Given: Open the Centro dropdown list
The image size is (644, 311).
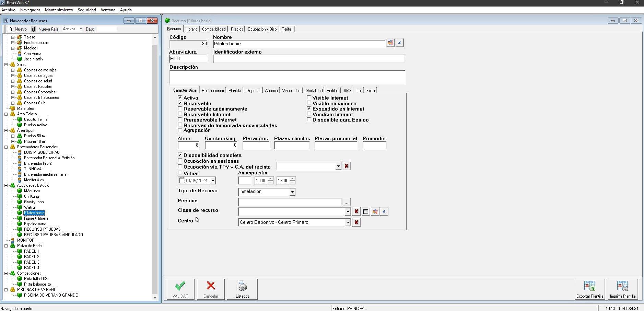Looking at the screenshot, I should (x=348, y=222).
